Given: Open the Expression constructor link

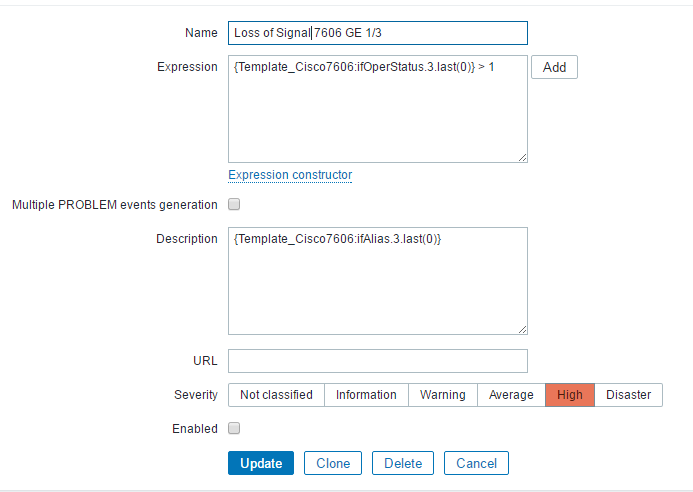Looking at the screenshot, I should click(x=290, y=175).
